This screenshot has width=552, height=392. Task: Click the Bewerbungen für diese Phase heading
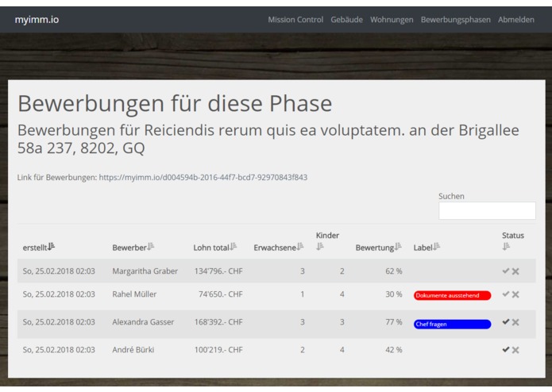175,103
